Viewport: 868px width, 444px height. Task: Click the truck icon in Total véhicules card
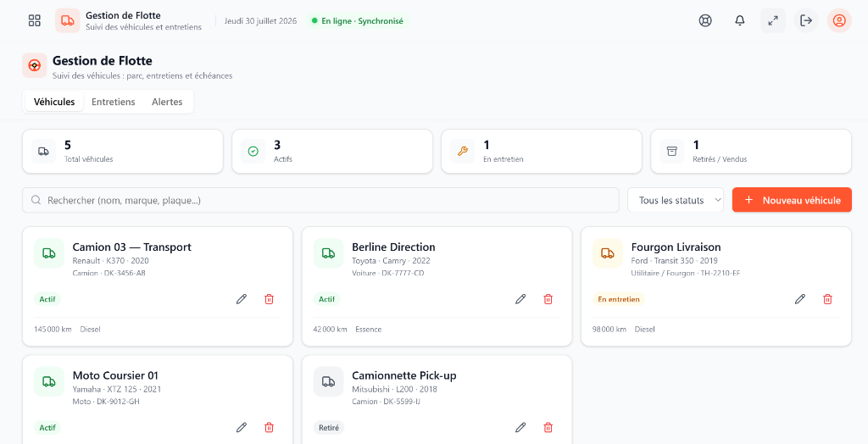[x=43, y=151]
